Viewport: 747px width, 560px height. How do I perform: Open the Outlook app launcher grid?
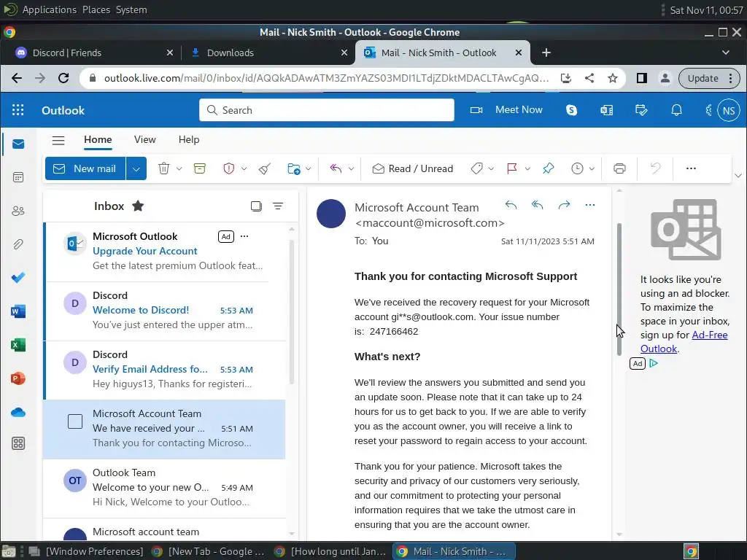pos(18,110)
